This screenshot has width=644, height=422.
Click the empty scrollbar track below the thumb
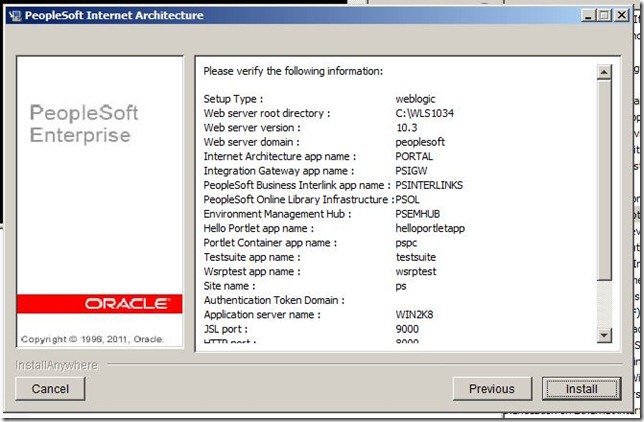pos(603,305)
